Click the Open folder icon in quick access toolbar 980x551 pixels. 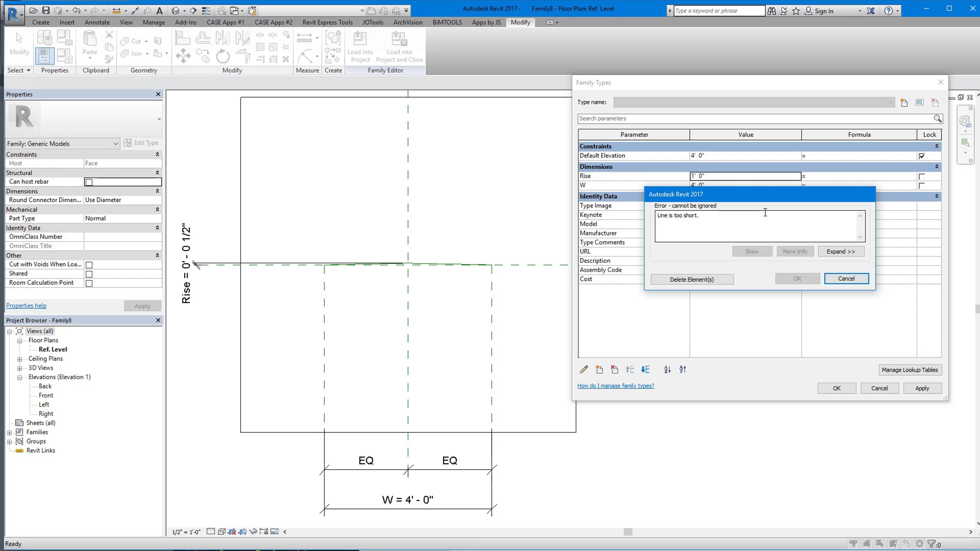pos(33,11)
